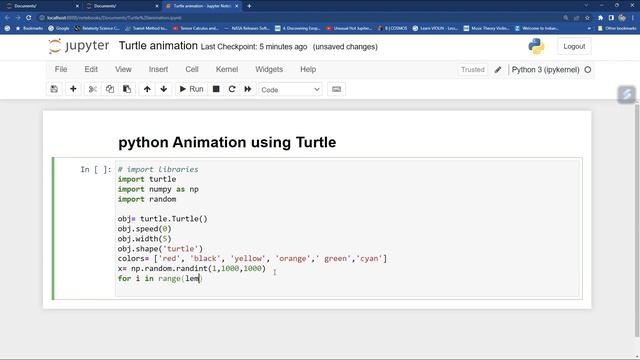Click the obj.shape('turtle') line
The image size is (640, 360).
coord(160,249)
